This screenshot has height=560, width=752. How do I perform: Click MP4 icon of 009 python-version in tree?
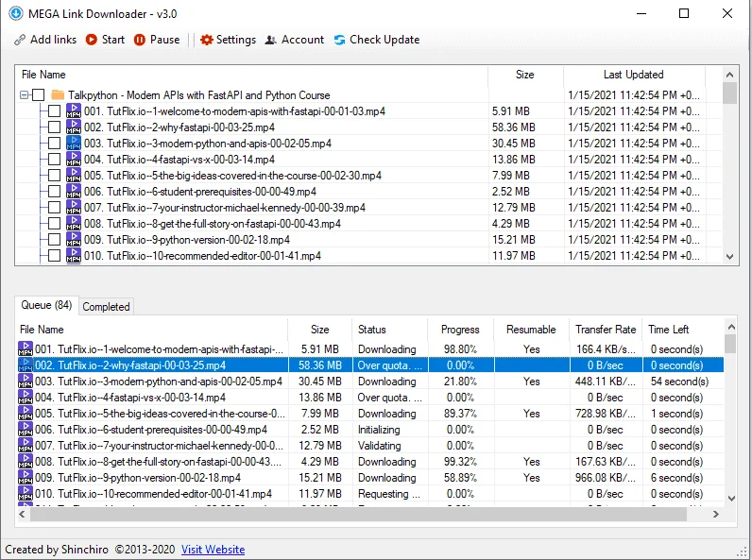click(74, 239)
